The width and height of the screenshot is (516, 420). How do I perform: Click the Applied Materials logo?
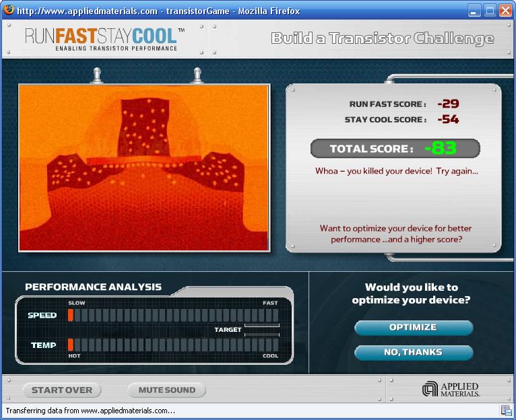[451, 390]
